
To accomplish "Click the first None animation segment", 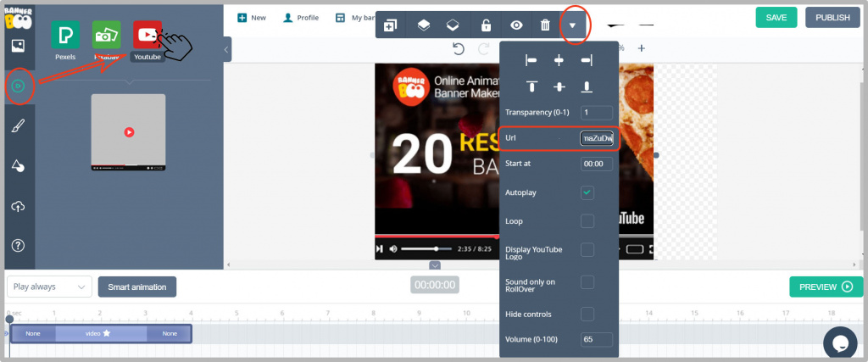I will 33,334.
